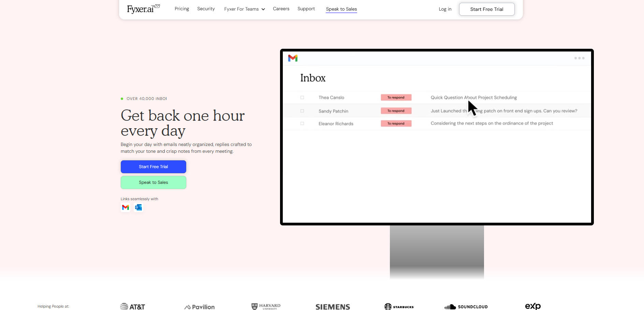
Task: Click the Fyxer.ai logo
Action: 143,9
